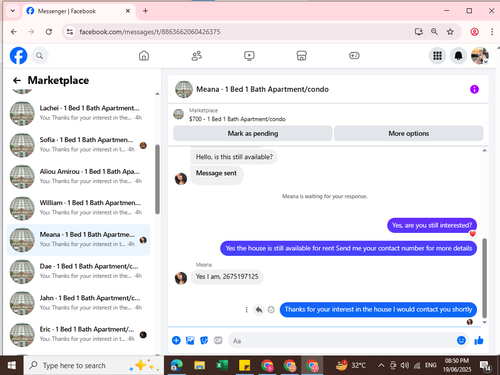Click the conversation list scrollbar
This screenshot has height=375, width=500.
tap(157, 179)
